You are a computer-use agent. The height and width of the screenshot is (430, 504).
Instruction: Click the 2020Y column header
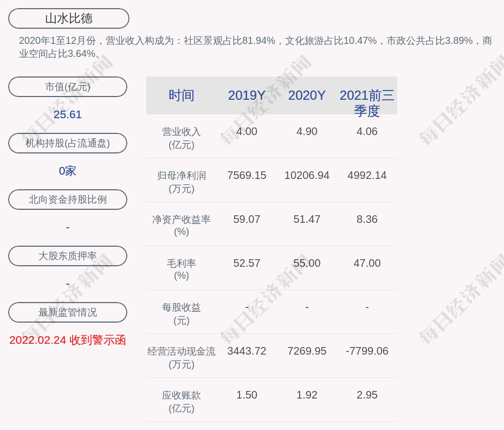(307, 95)
